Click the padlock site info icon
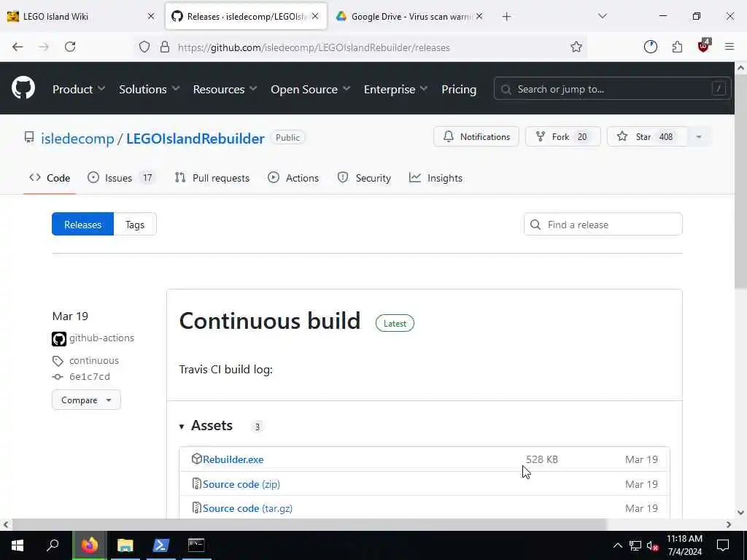747x560 pixels. click(x=165, y=47)
